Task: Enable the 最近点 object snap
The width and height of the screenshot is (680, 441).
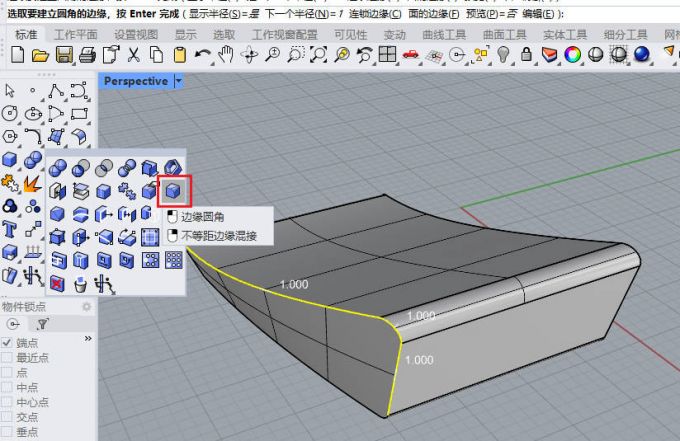Action: click(x=7, y=357)
